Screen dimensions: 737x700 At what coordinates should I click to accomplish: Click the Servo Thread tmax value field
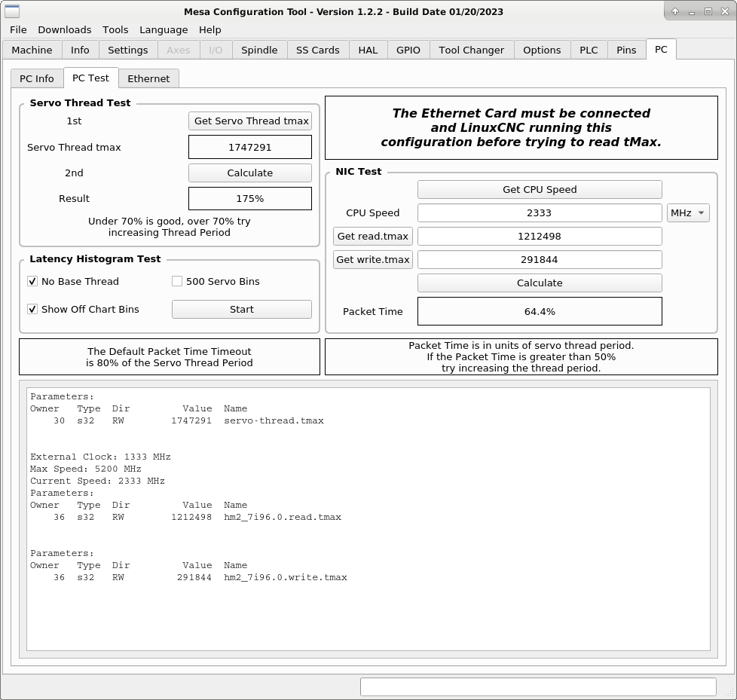pyautogui.click(x=249, y=148)
